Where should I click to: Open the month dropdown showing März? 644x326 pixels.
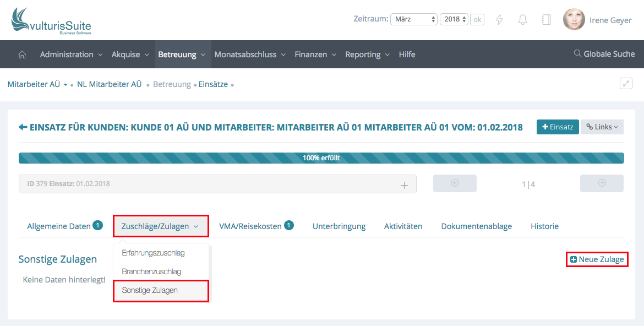click(x=414, y=19)
